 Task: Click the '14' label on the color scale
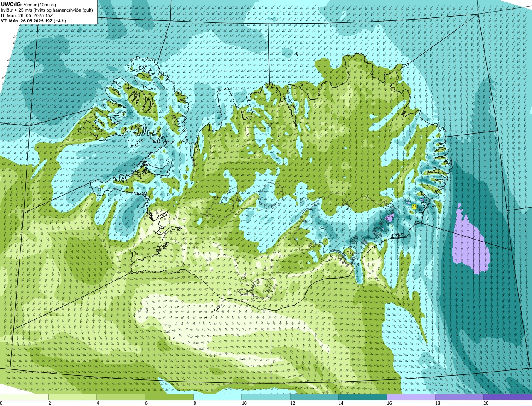click(340, 403)
